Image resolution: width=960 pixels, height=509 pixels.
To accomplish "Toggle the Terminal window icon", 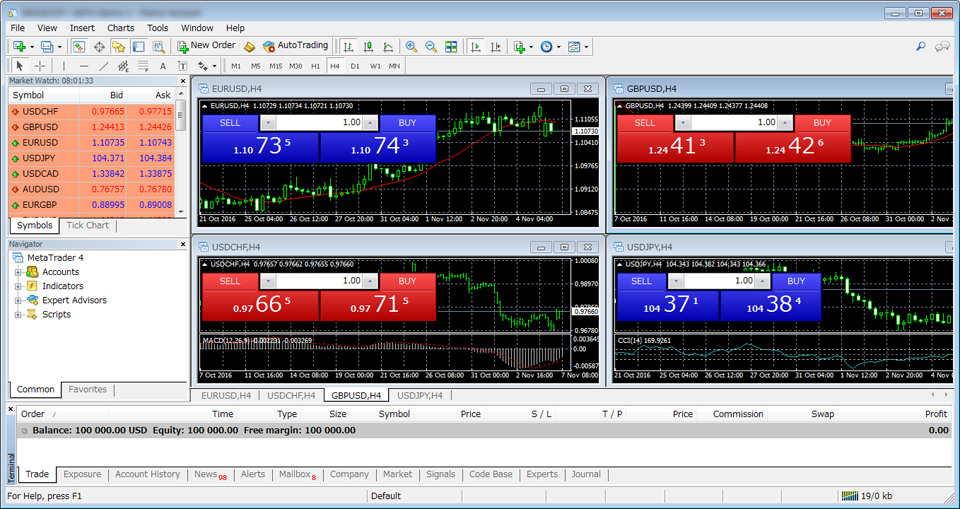I will point(138,47).
